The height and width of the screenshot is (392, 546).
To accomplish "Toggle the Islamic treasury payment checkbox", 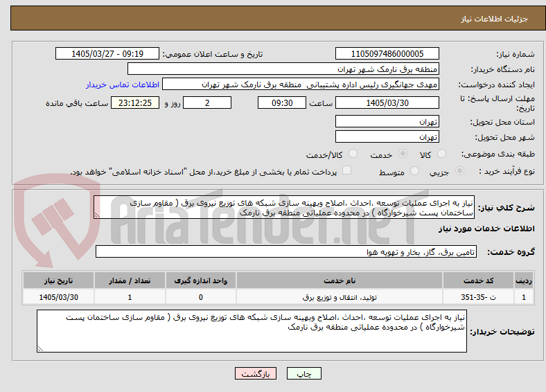I will click(x=347, y=170).
